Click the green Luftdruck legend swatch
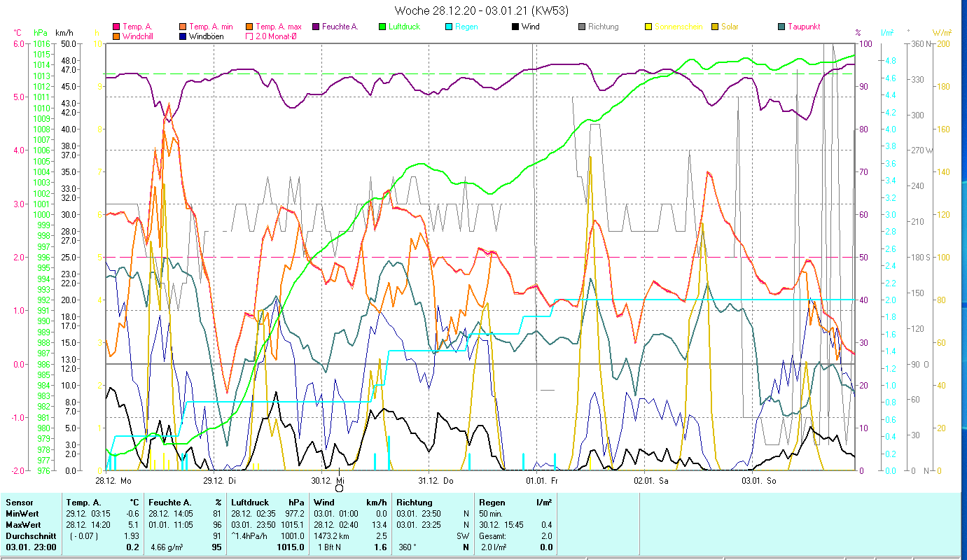967x560 pixels. click(x=383, y=27)
